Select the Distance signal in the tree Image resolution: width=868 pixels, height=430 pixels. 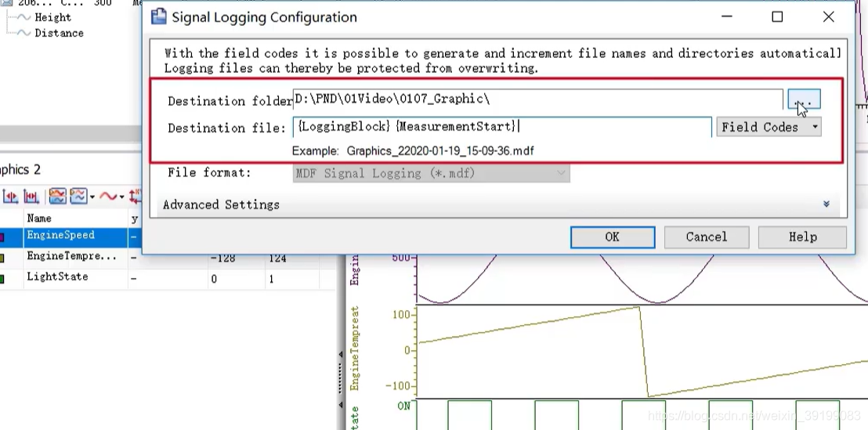tap(60, 33)
